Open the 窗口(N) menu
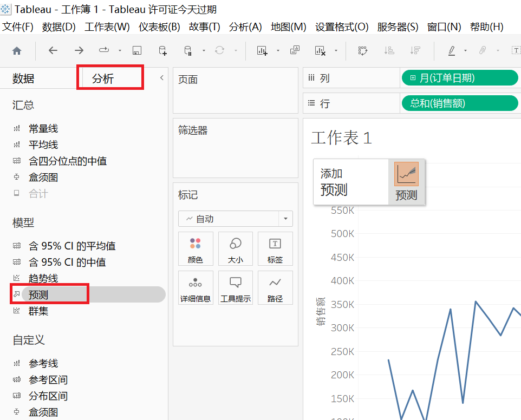This screenshot has height=420, width=521. coord(444,27)
